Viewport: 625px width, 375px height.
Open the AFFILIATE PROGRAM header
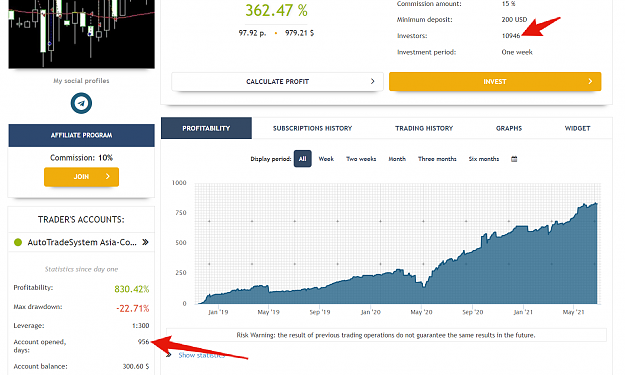coord(81,135)
